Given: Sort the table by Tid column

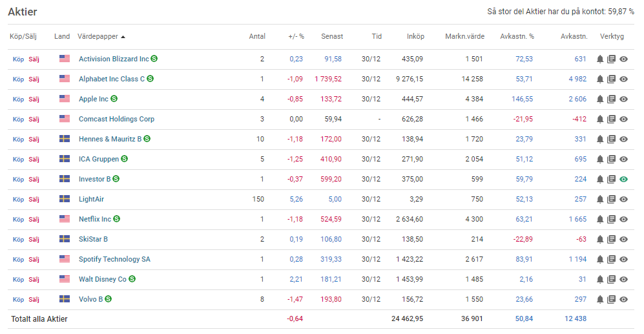Looking at the screenshot, I should click(x=377, y=36).
